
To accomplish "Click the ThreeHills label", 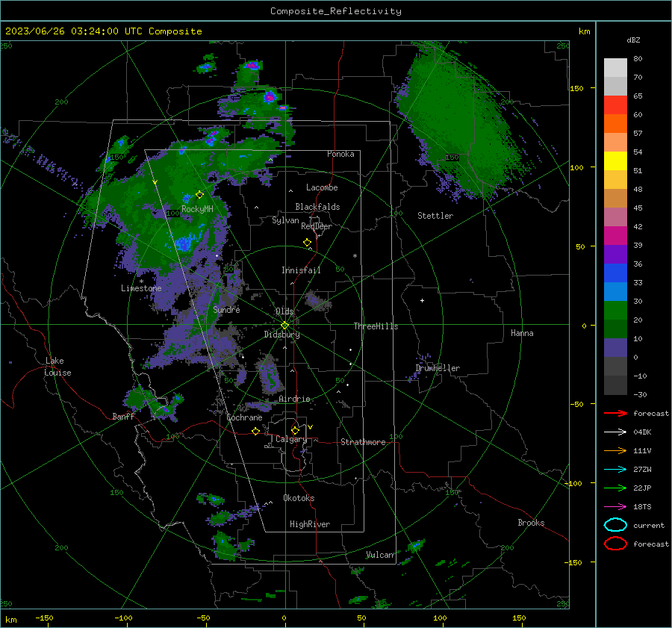I will (376, 326).
